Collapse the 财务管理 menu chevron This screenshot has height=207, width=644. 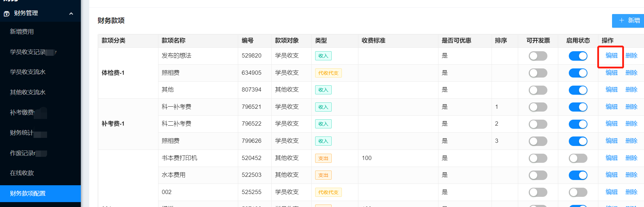click(x=71, y=14)
